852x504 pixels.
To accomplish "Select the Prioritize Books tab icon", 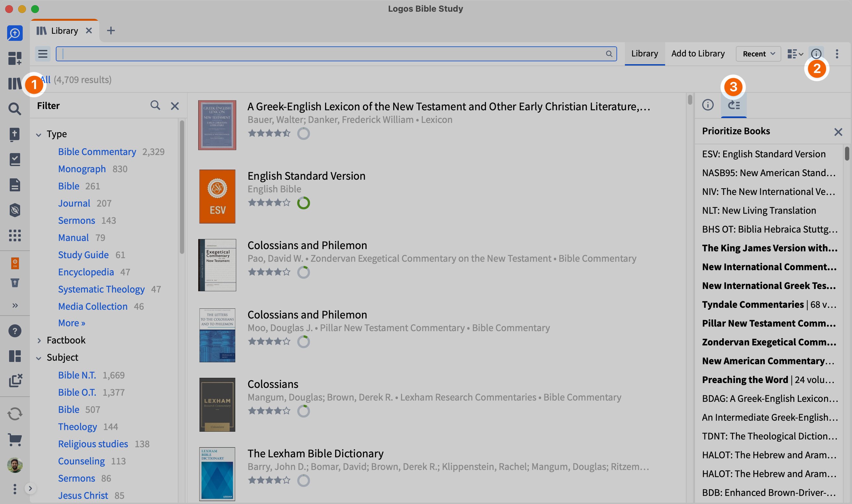I will pos(734,105).
